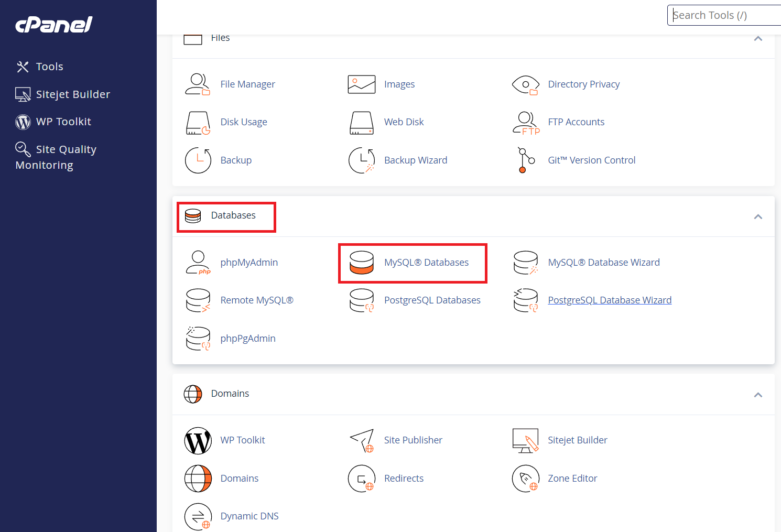Open the Web Disk link

coord(404,122)
